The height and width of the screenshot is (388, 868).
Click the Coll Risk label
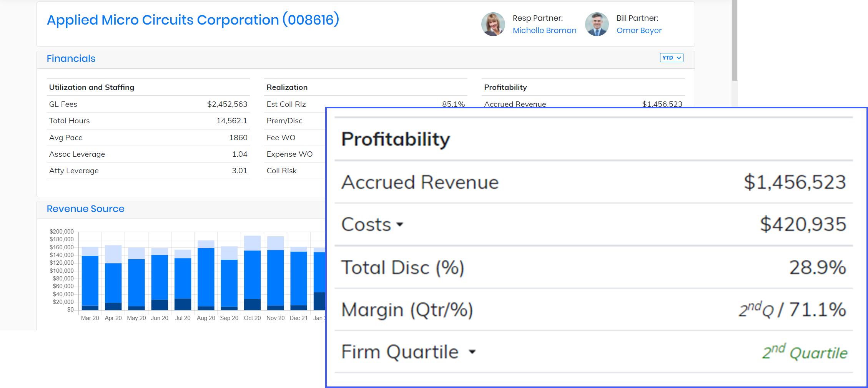click(x=281, y=171)
